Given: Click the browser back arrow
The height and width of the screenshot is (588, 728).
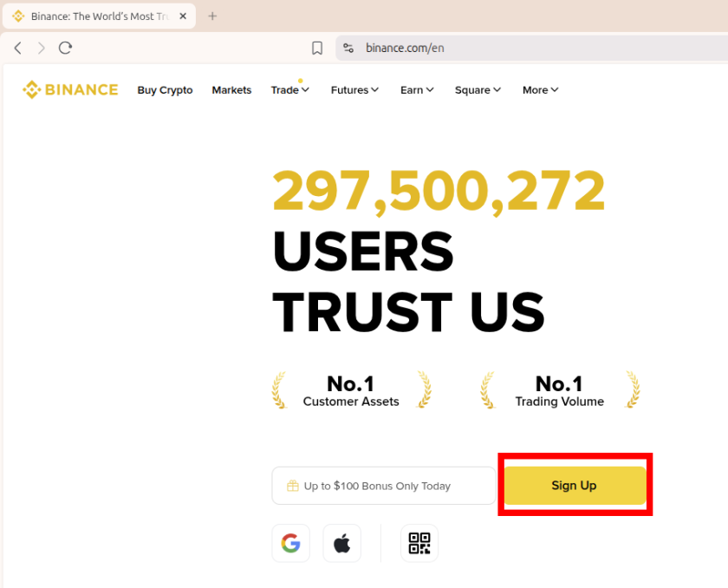Looking at the screenshot, I should pos(17,48).
